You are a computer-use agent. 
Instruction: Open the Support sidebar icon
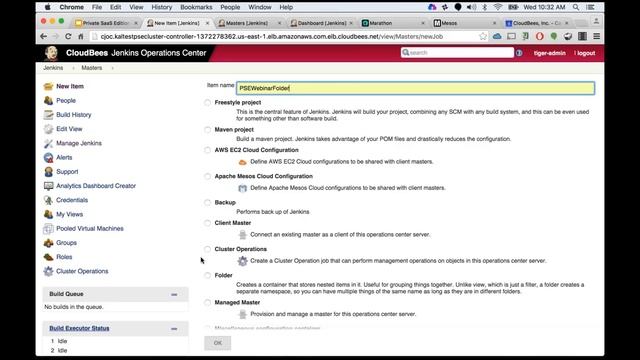pos(48,172)
